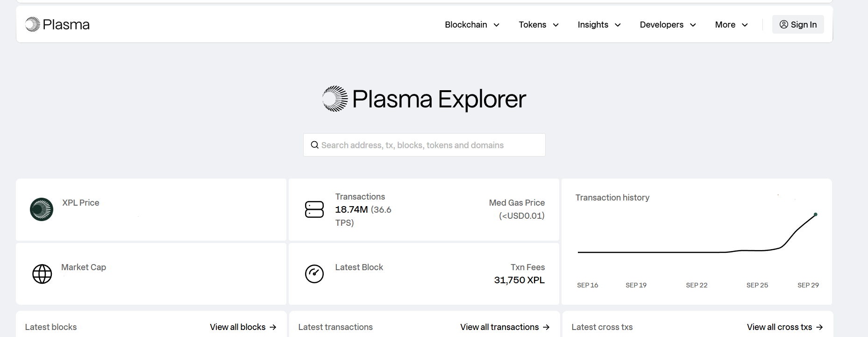Open the Developers menu
The height and width of the screenshot is (337, 868).
pyautogui.click(x=668, y=25)
